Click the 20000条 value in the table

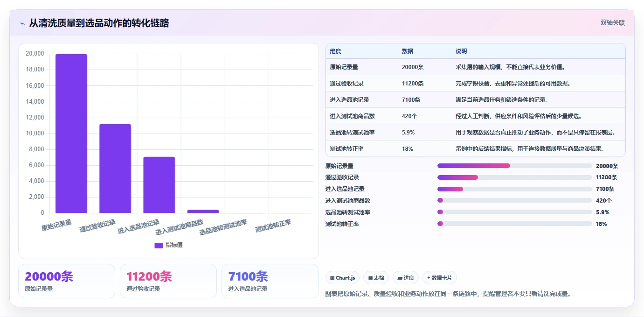pos(413,67)
